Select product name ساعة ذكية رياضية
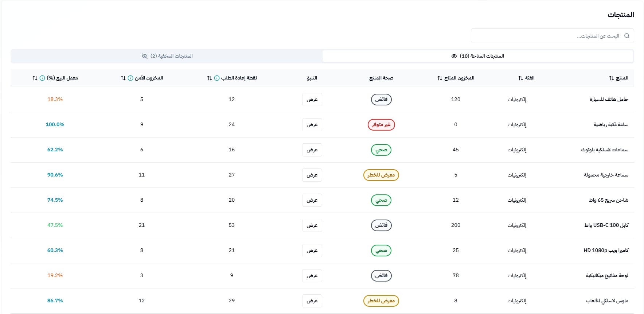644x314 pixels. coord(611,125)
